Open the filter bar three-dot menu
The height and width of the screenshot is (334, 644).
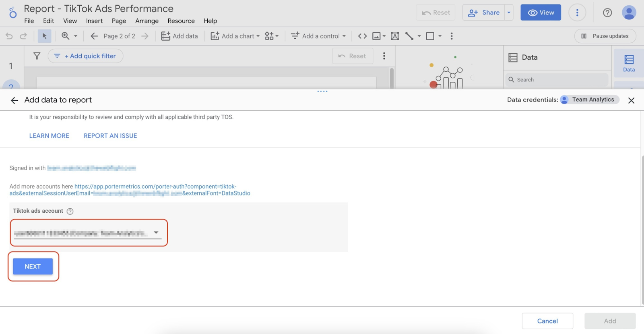pyautogui.click(x=384, y=56)
